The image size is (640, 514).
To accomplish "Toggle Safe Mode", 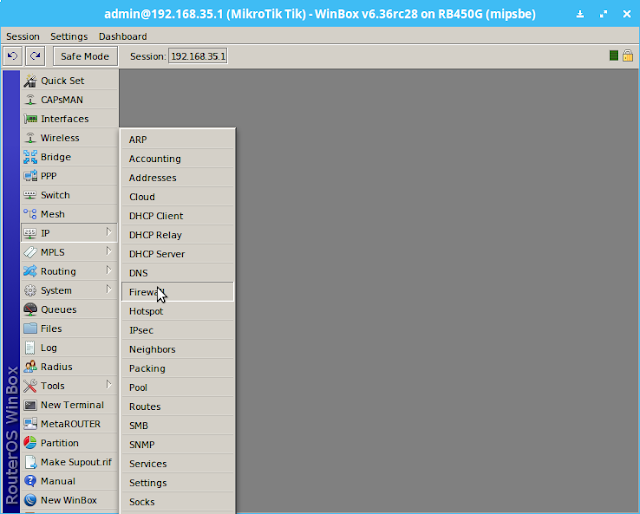I will point(85,56).
